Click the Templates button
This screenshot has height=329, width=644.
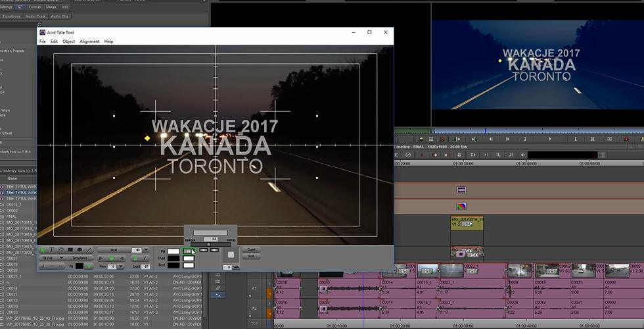point(80,258)
